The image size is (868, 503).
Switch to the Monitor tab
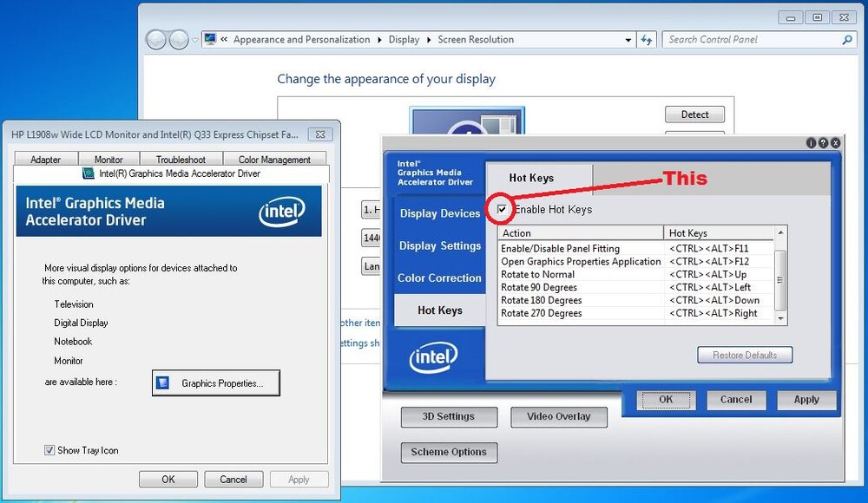pos(108,160)
